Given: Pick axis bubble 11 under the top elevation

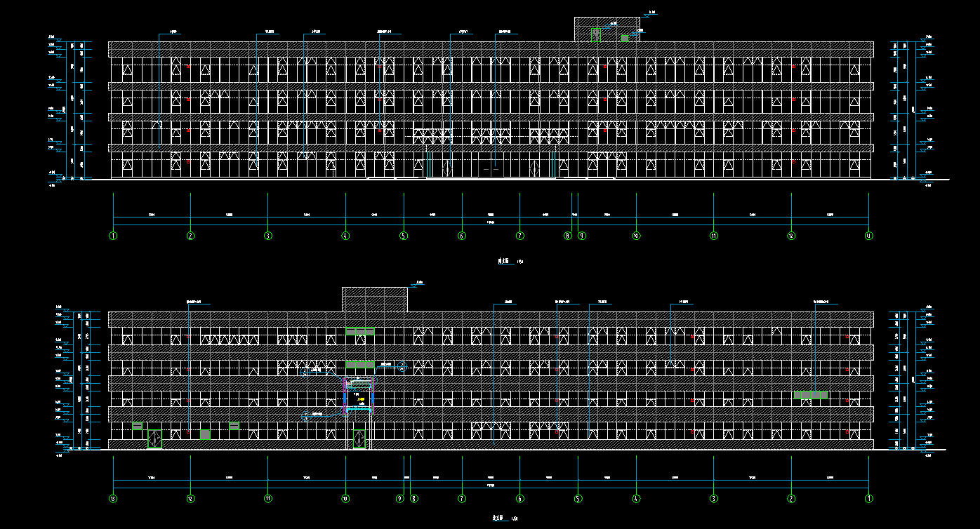Looking at the screenshot, I should coord(713,236).
